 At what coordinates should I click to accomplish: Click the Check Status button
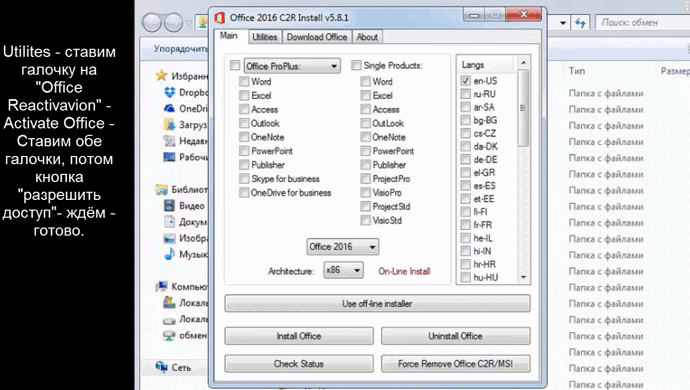pos(299,364)
